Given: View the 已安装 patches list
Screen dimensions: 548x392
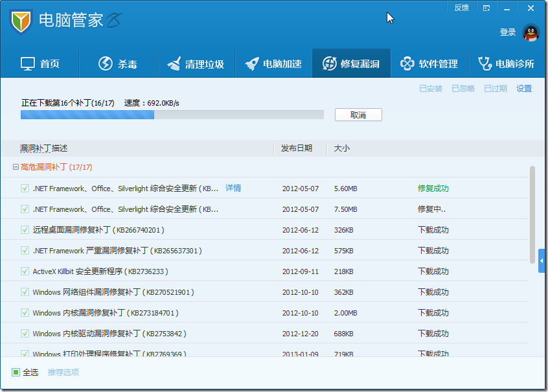Looking at the screenshot, I should (431, 89).
